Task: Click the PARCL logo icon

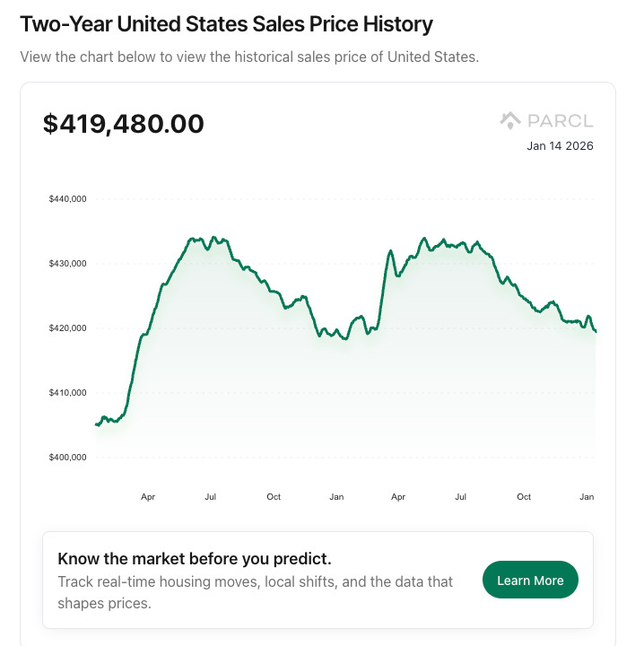Action: click(510, 120)
